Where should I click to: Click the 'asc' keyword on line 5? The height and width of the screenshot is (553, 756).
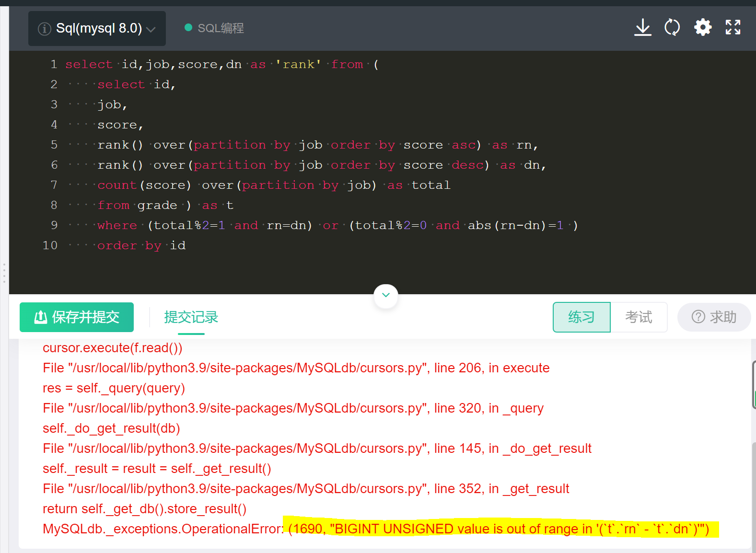pyautogui.click(x=464, y=145)
